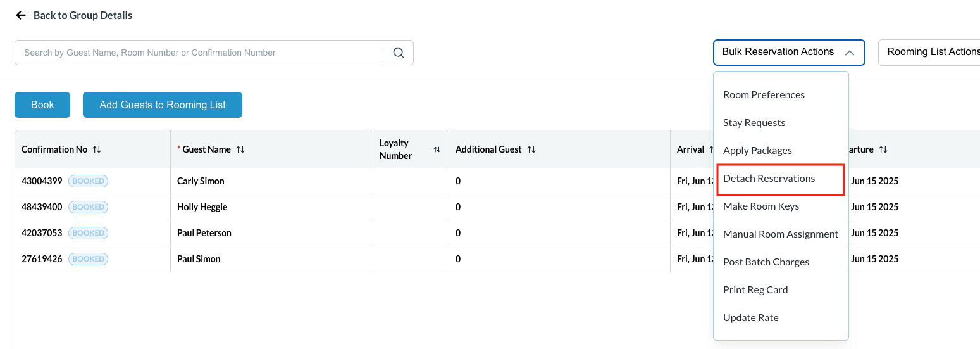Sort by Departure column
Viewport: 980px width, 349px height.
pos(883,149)
